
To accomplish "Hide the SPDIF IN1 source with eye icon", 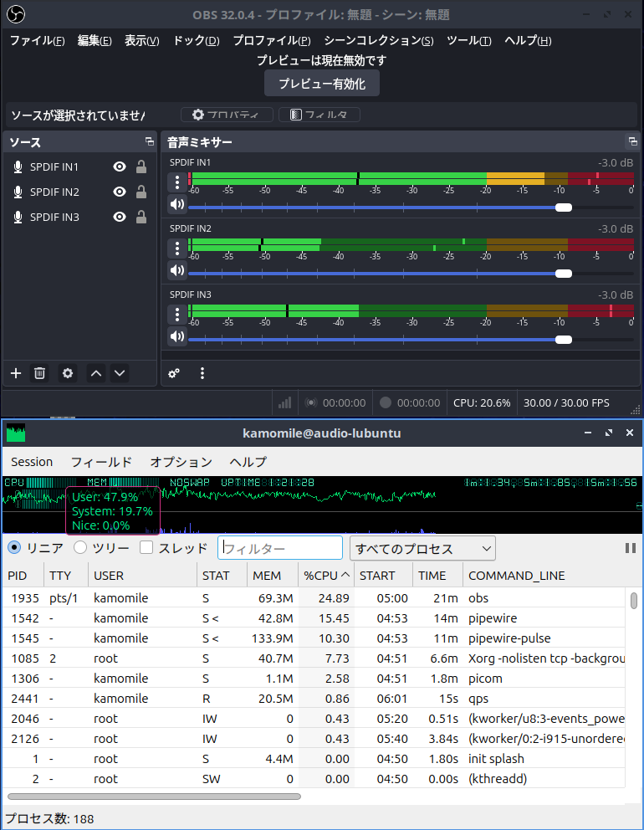I will [120, 167].
